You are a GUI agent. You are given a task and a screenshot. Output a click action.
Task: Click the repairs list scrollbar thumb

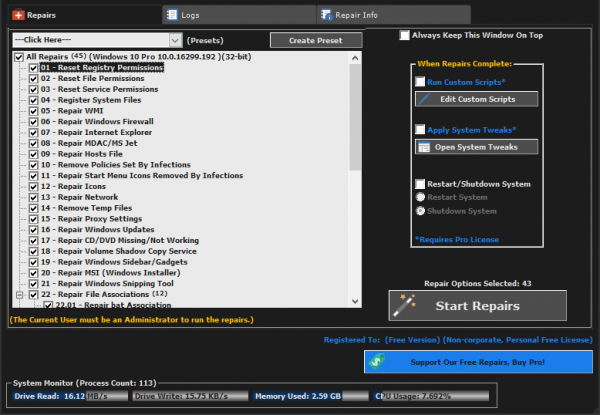coord(355,117)
